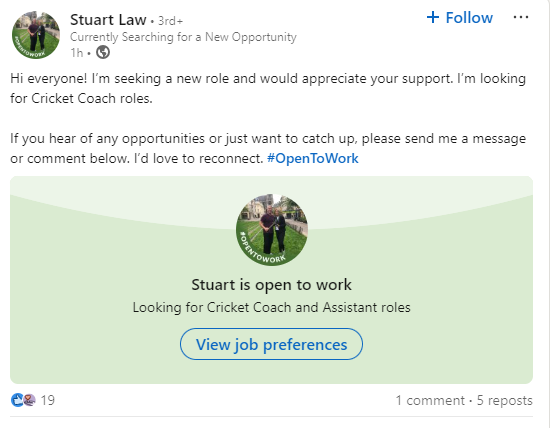Click the post body text about Cricket Coach roles
The height and width of the screenshot is (428, 550).
tap(268, 88)
